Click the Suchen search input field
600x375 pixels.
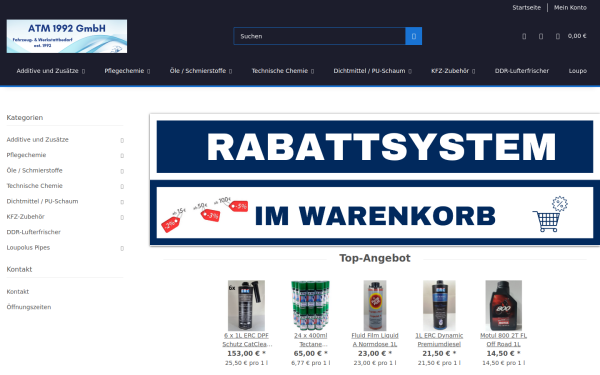tap(320, 36)
